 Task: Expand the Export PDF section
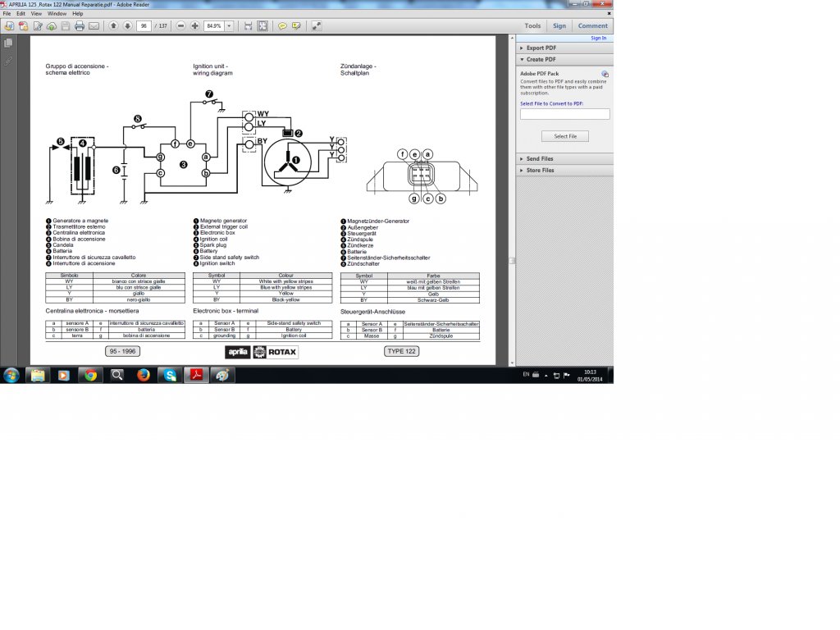pos(541,48)
